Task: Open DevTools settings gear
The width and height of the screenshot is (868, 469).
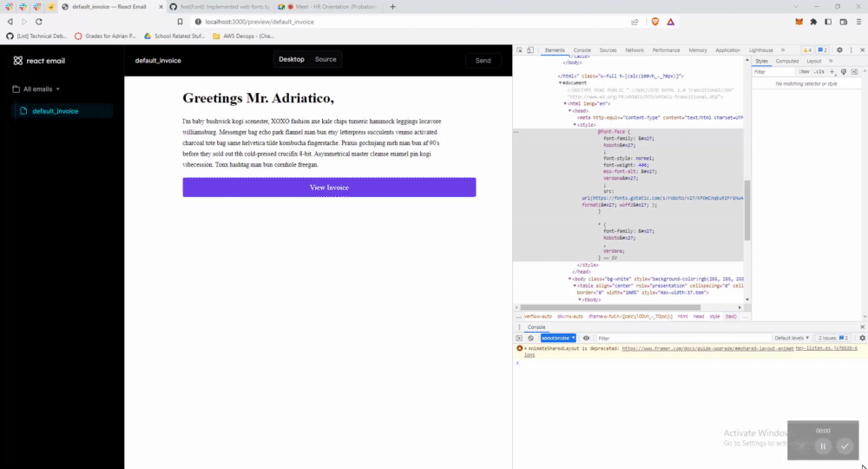Action: coord(839,50)
